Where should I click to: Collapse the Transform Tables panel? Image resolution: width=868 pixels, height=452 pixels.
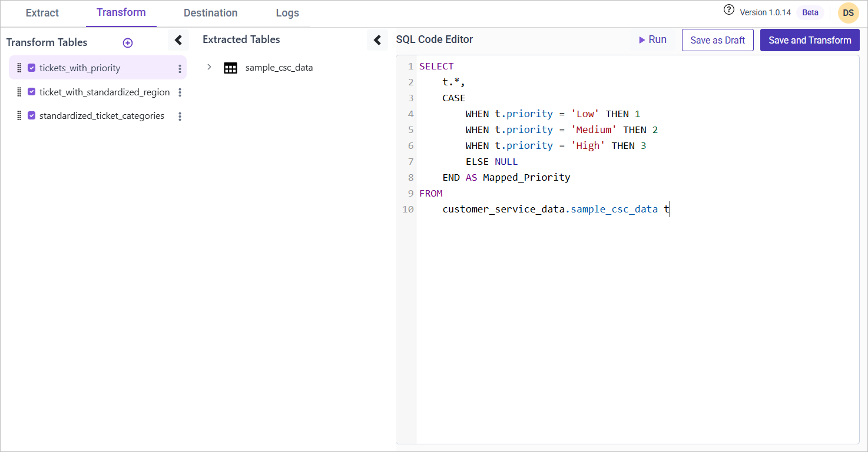pyautogui.click(x=178, y=40)
